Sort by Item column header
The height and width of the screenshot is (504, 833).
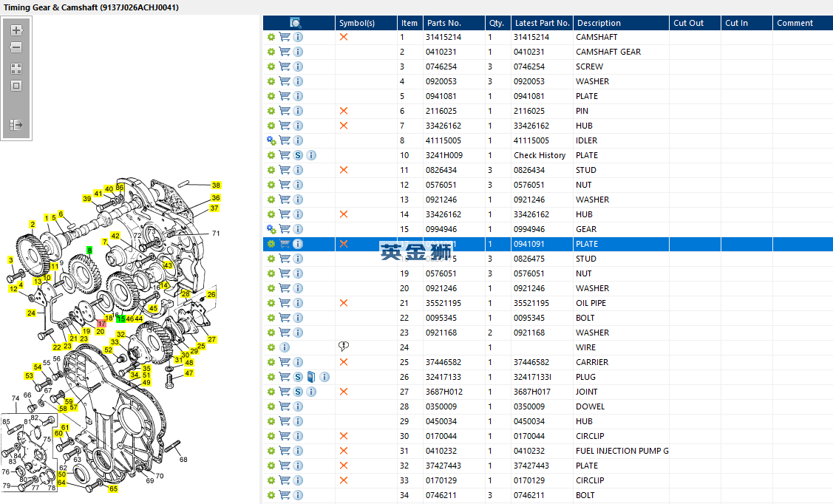pyautogui.click(x=410, y=23)
